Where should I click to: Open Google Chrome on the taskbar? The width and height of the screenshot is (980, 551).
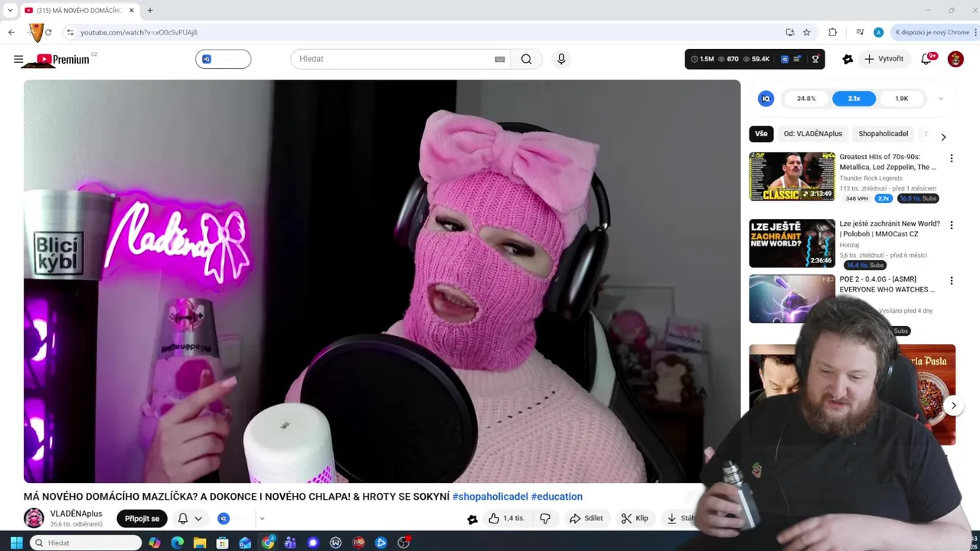coord(268,543)
